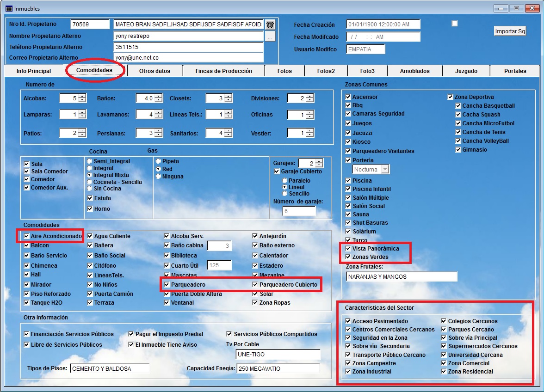
Task: Choose Pipeta as gas type
Action: tap(159, 161)
